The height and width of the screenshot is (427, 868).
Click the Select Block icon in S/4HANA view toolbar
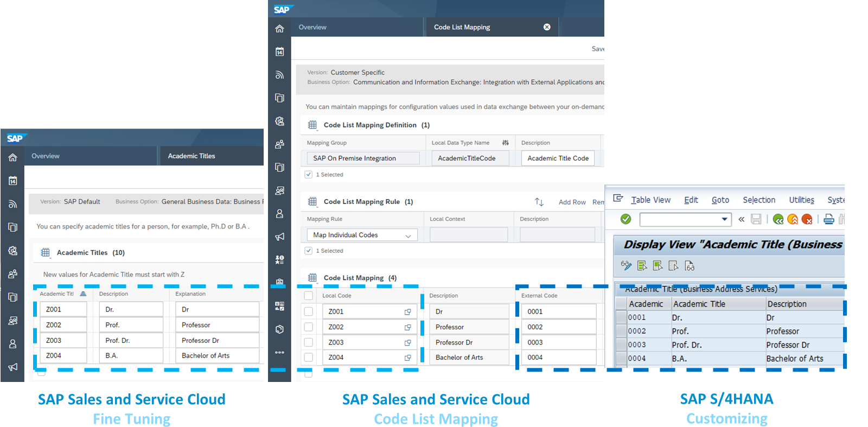pos(658,265)
